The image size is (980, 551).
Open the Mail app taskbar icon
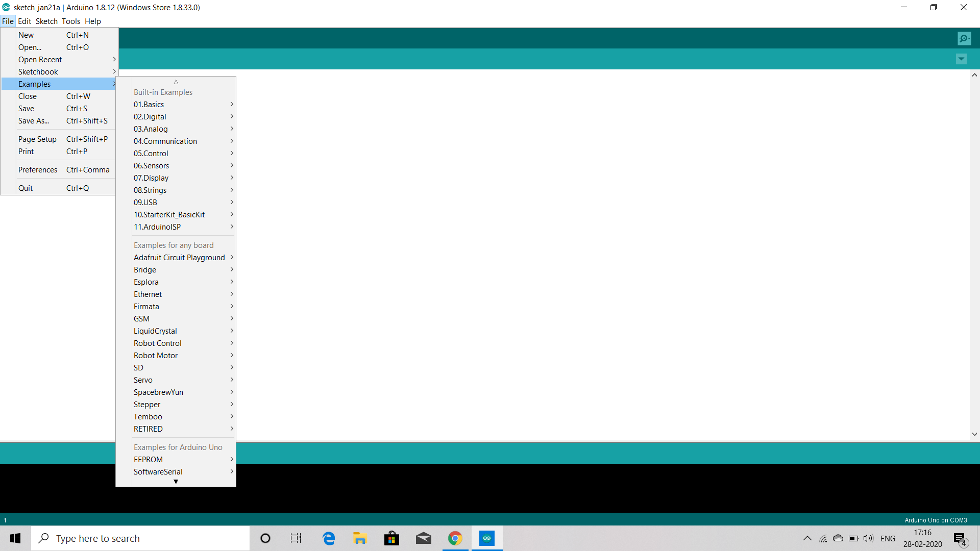[423, 538]
